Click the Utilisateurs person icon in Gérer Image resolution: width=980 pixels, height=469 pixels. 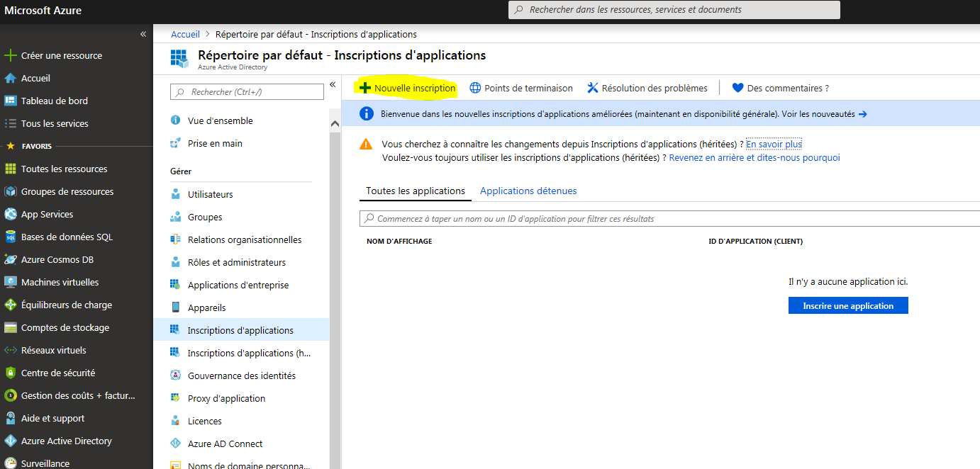click(x=175, y=194)
